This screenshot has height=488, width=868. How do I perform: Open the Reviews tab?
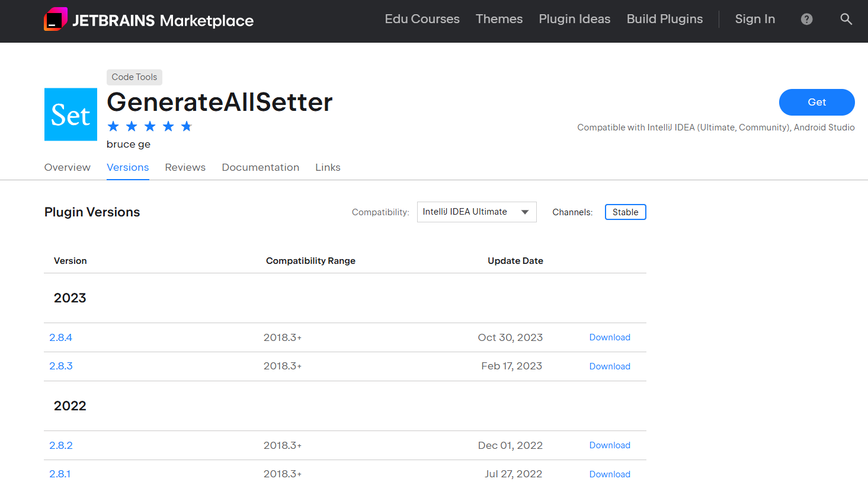pyautogui.click(x=185, y=167)
